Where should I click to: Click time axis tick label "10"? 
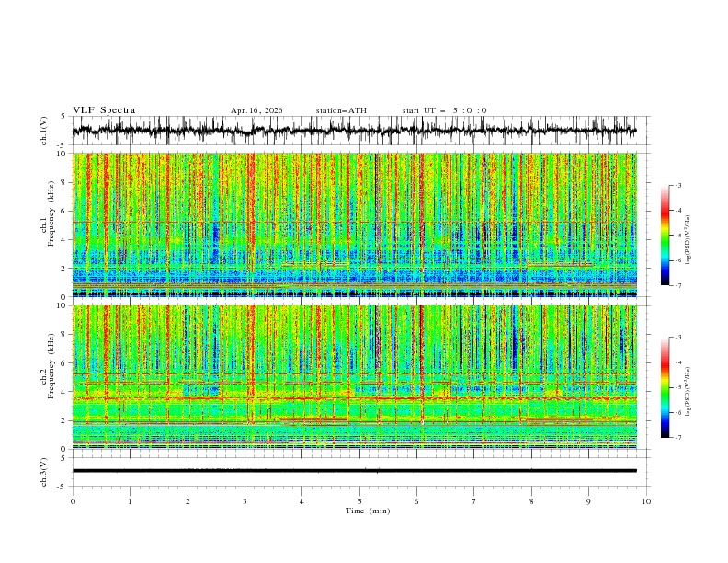click(646, 501)
